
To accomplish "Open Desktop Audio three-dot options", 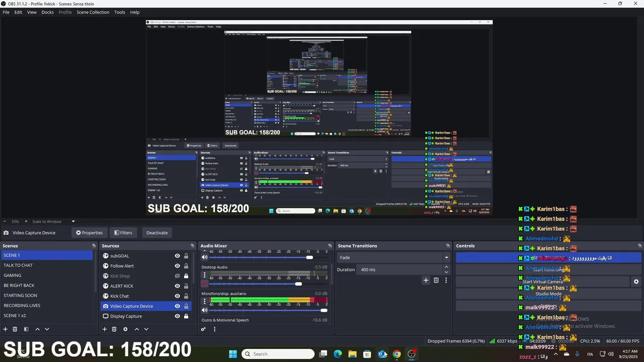I will [204, 275].
